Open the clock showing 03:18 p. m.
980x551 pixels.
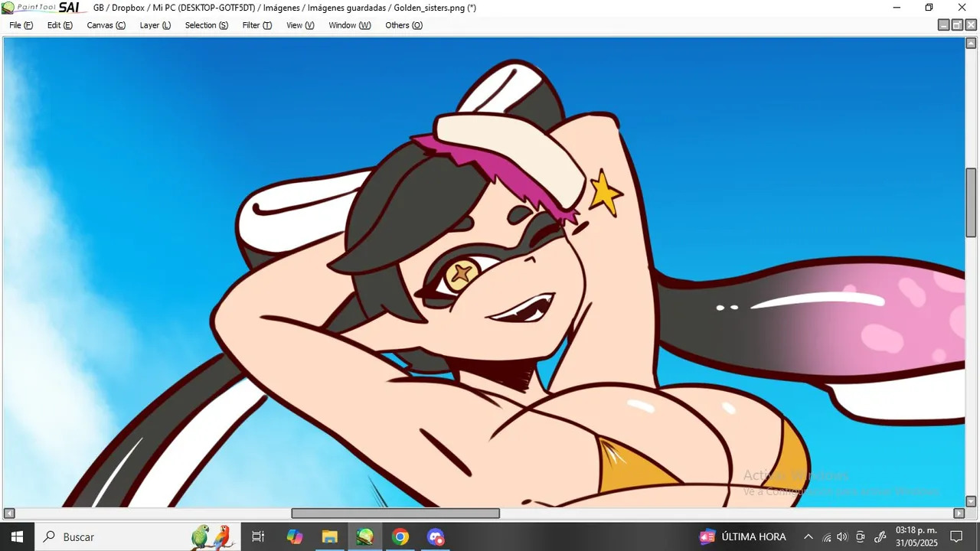point(916,536)
